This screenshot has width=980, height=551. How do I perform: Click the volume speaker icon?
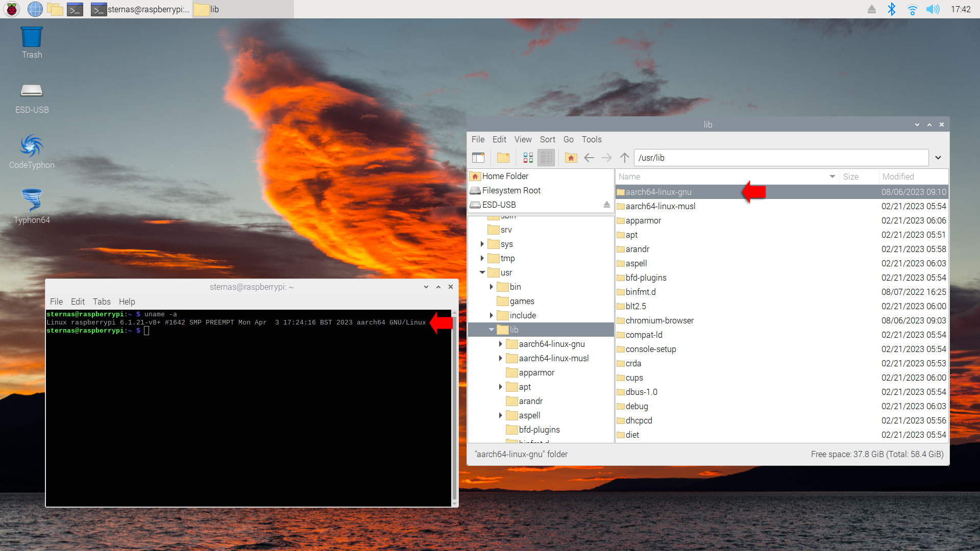[933, 9]
